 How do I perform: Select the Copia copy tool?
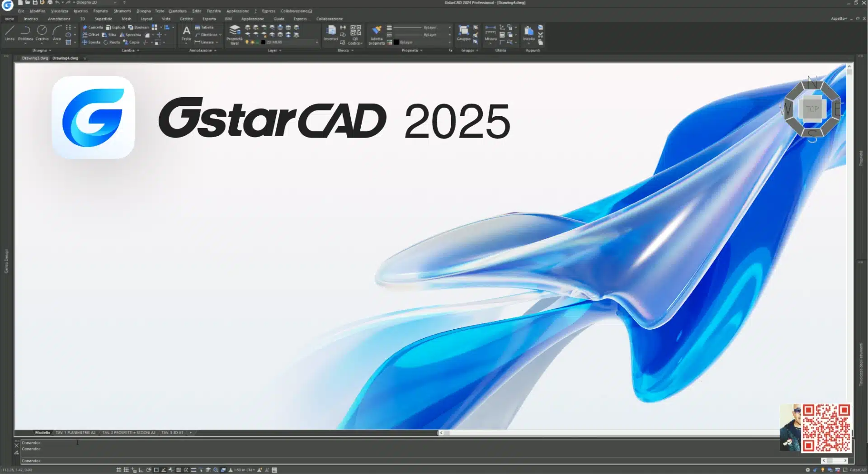point(131,42)
